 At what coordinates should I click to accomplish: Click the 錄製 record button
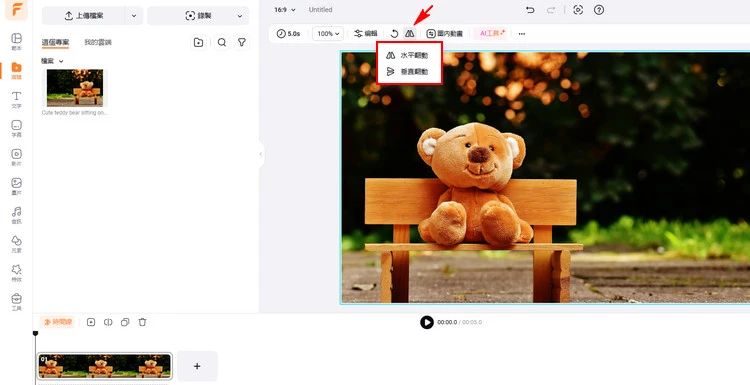(198, 16)
